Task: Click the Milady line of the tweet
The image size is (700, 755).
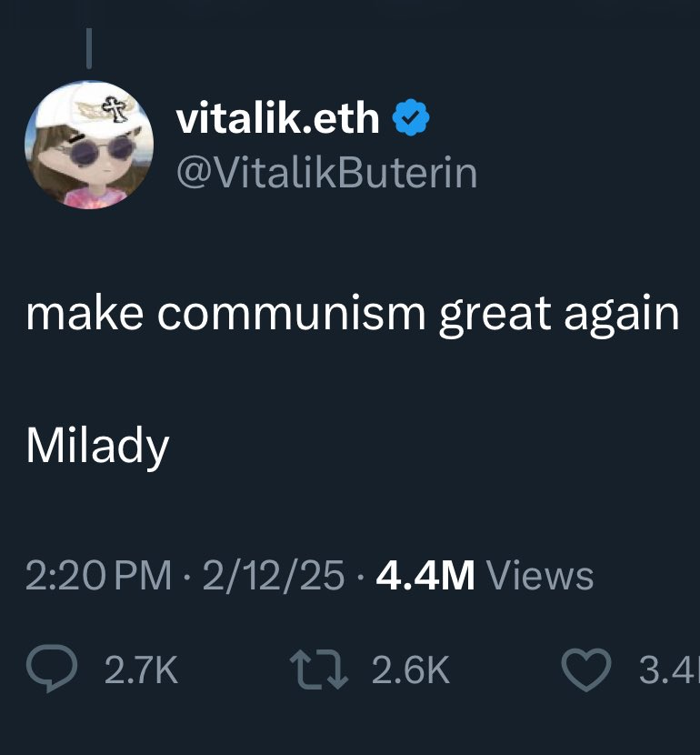Action: (x=97, y=447)
